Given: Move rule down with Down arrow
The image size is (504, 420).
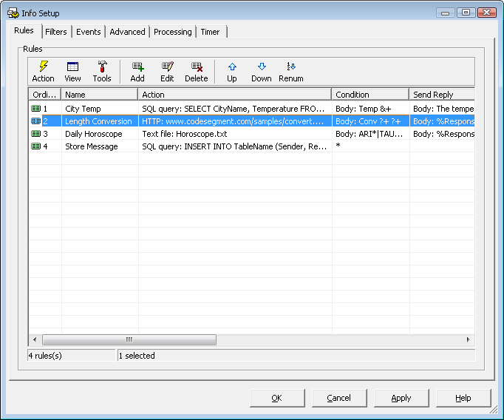Looking at the screenshot, I should (262, 72).
